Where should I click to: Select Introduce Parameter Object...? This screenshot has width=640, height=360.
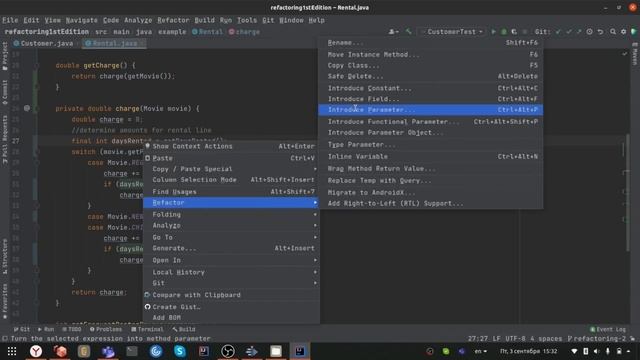click(x=431, y=133)
